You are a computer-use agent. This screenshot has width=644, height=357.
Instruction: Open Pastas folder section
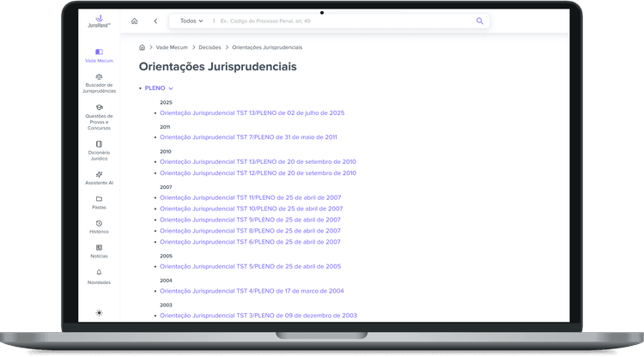coord(99,203)
